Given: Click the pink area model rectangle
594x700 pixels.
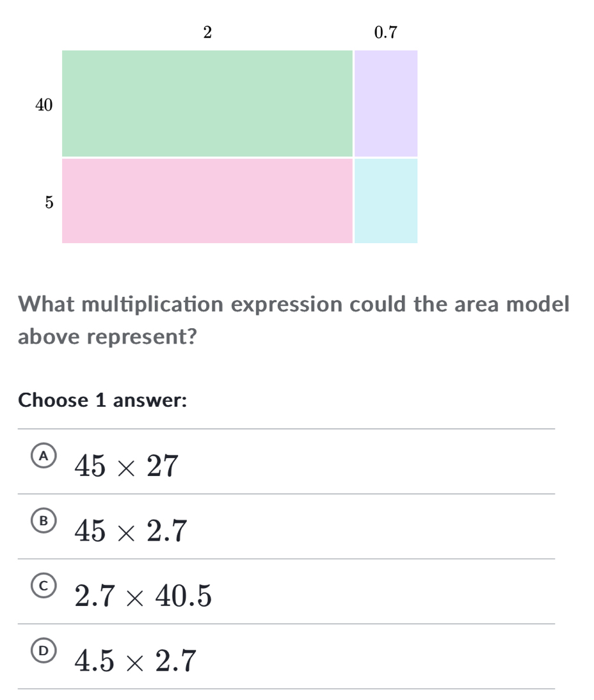Looking at the screenshot, I should click(207, 200).
